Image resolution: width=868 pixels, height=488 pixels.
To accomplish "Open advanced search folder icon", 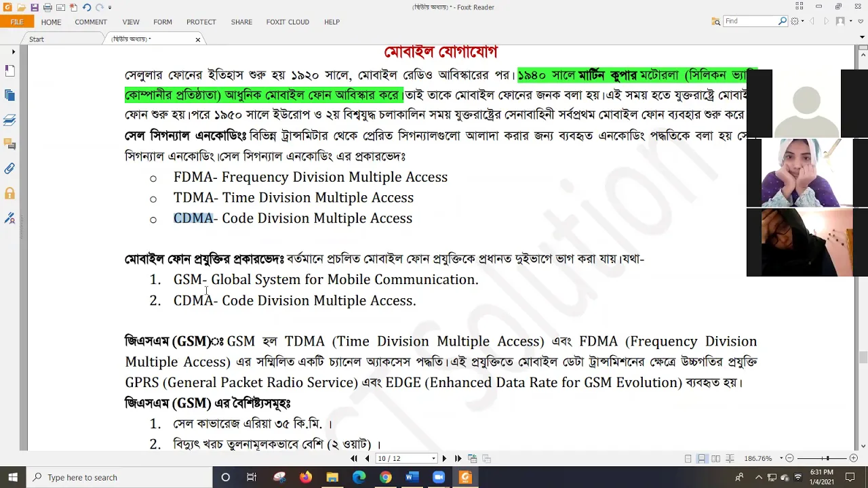I will [715, 22].
